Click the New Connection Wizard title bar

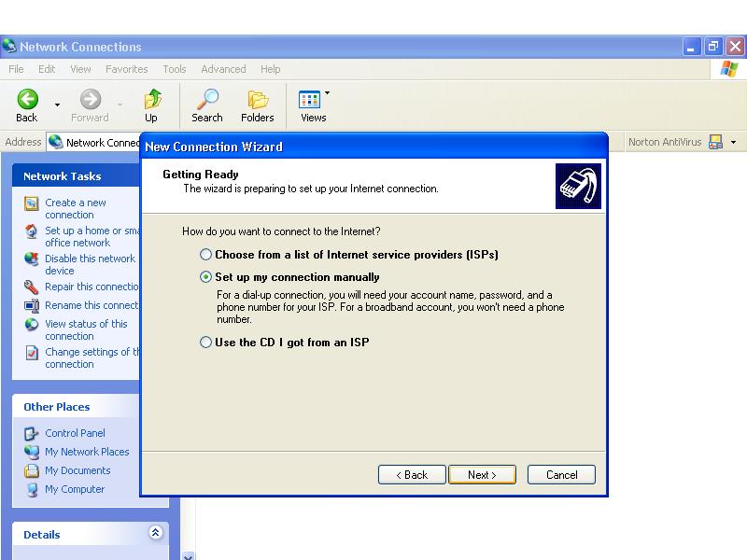click(x=374, y=147)
